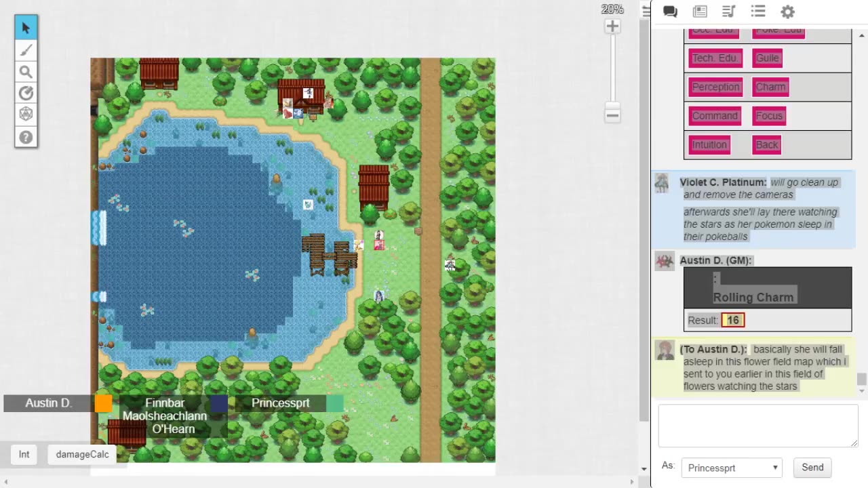Click Princessprt's green color swatch
Image resolution: width=868 pixels, height=488 pixels.
click(335, 403)
